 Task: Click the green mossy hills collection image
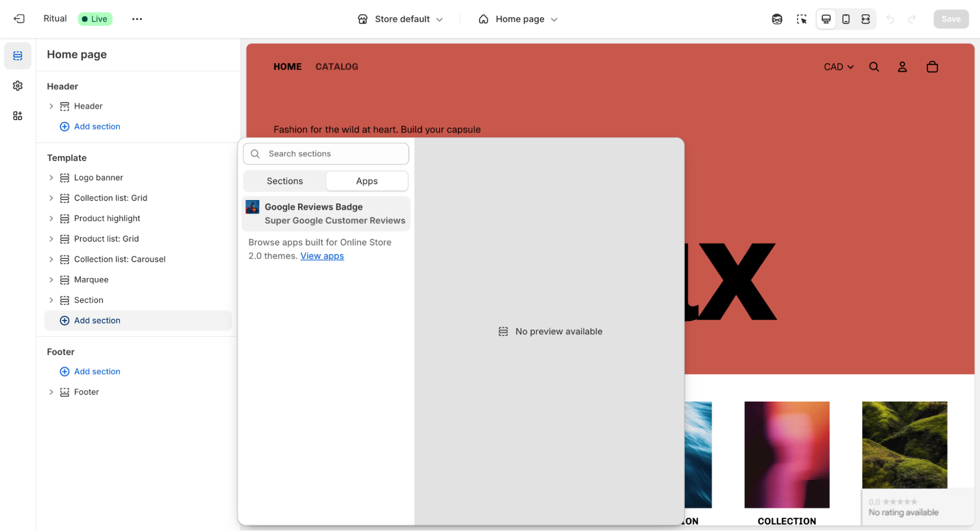[x=905, y=445]
